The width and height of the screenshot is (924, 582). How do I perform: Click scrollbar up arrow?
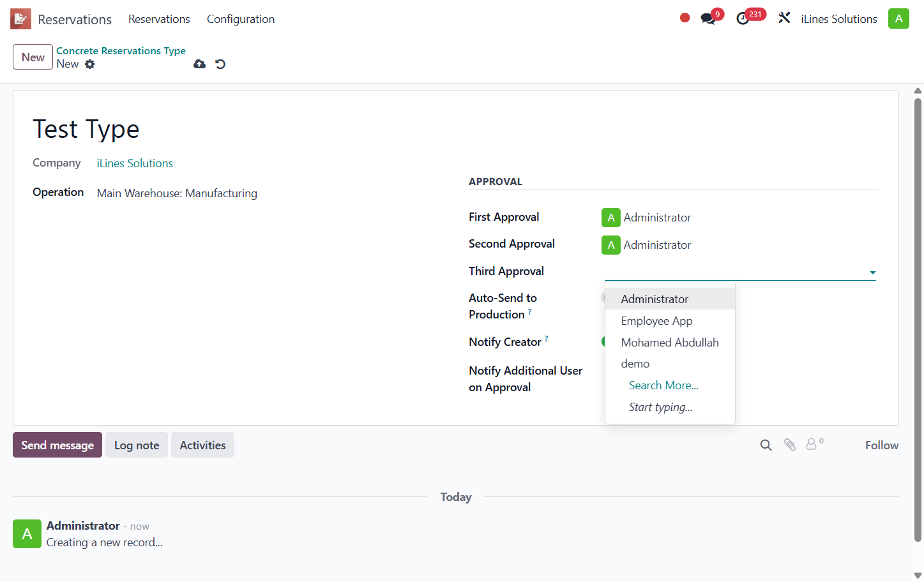click(x=918, y=90)
